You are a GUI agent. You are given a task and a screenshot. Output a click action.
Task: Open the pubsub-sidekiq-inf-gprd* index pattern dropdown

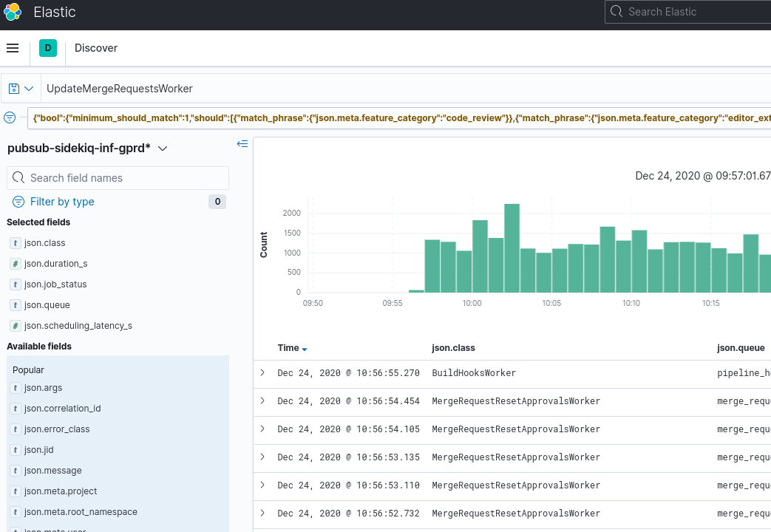pos(163,147)
